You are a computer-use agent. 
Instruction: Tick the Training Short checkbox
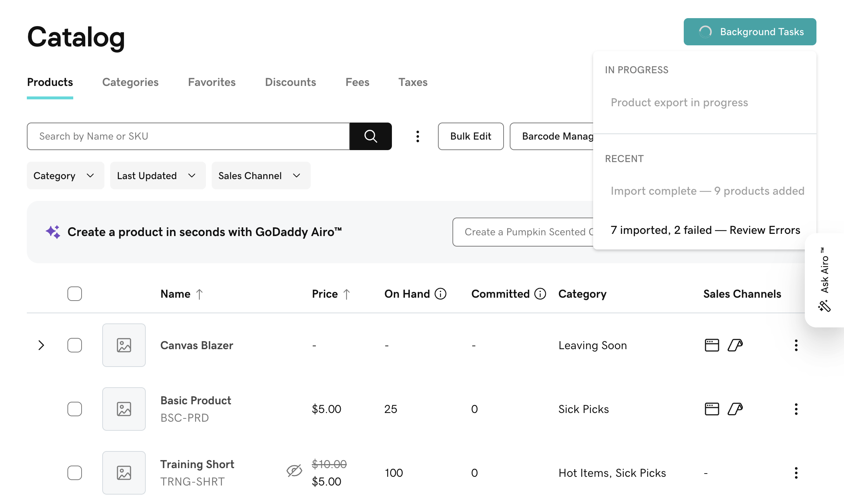point(75,473)
